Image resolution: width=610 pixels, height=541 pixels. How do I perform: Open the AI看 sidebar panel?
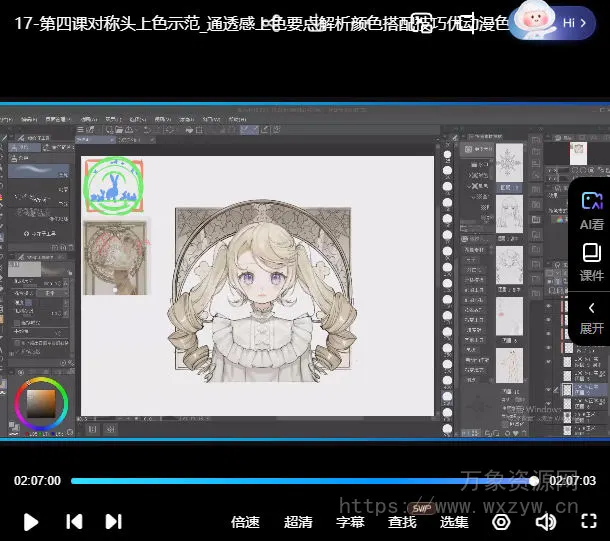pyautogui.click(x=591, y=211)
